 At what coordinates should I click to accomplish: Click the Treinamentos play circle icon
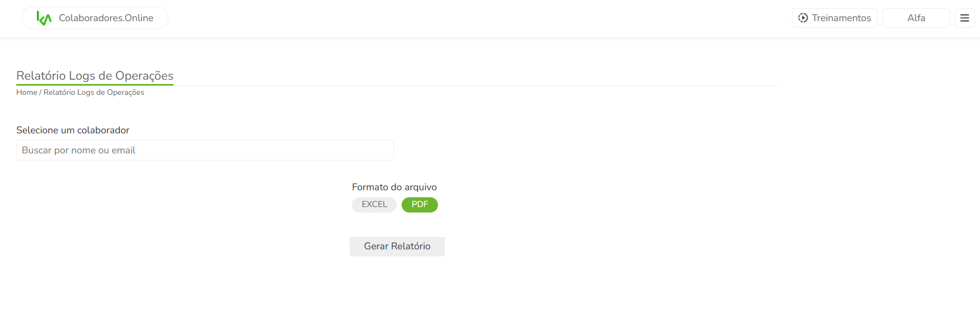coord(803,18)
